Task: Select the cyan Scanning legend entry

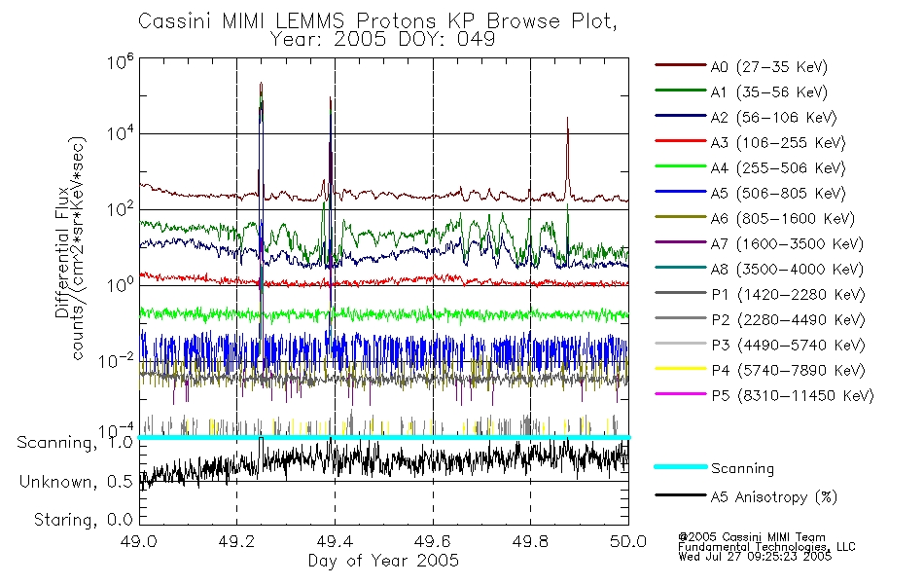Action: 714,468
